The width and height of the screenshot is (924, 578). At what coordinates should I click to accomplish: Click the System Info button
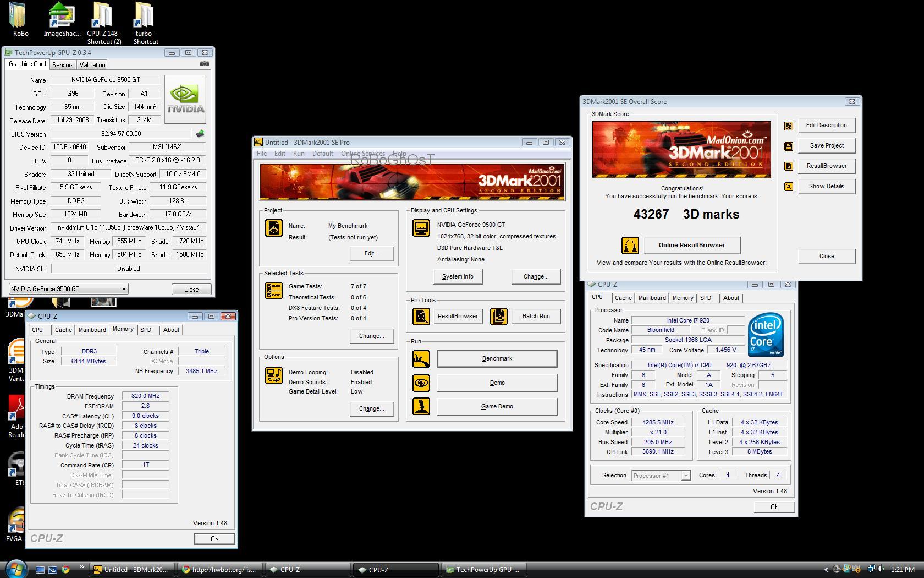[458, 277]
